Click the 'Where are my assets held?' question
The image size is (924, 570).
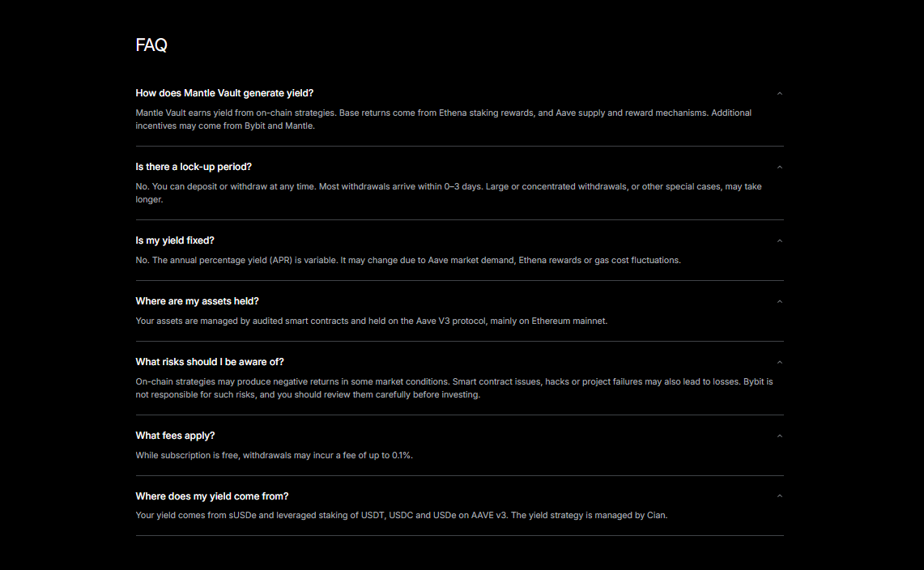pyautogui.click(x=197, y=301)
